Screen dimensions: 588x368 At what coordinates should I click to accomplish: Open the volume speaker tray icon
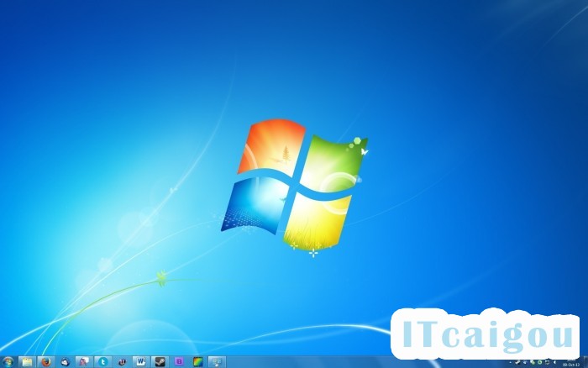tap(554, 362)
